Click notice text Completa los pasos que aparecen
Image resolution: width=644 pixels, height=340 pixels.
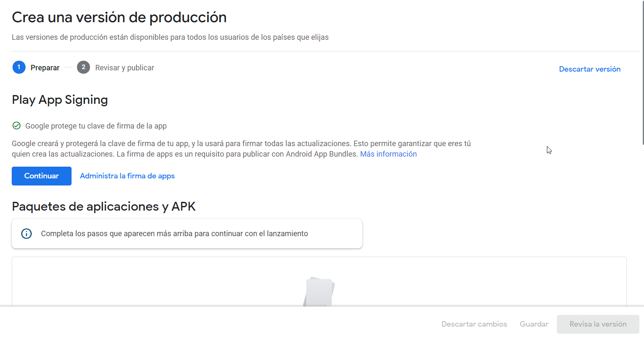(x=174, y=234)
